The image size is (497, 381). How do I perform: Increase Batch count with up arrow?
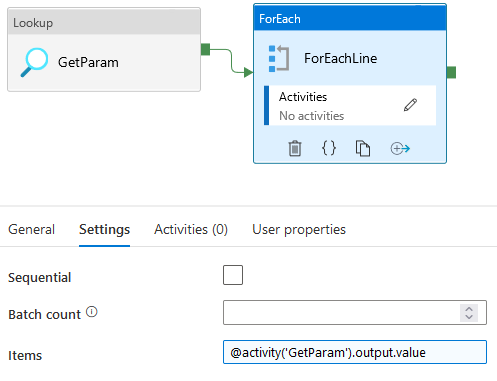(x=469, y=309)
